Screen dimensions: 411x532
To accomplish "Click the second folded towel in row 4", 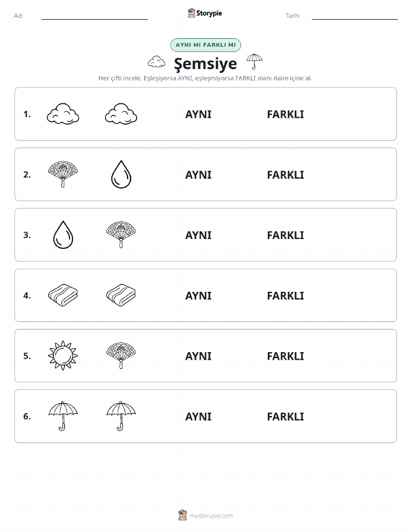I will pos(121,295).
